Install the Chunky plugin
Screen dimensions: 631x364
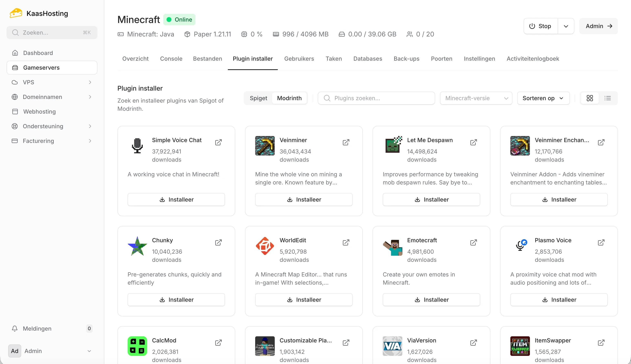click(176, 299)
